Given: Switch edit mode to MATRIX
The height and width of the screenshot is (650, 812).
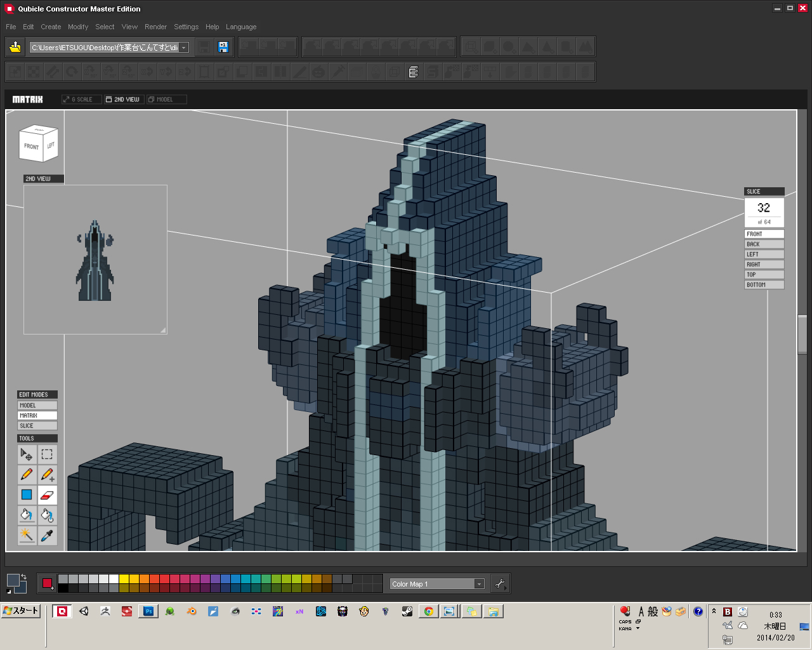Looking at the screenshot, I should (37, 416).
